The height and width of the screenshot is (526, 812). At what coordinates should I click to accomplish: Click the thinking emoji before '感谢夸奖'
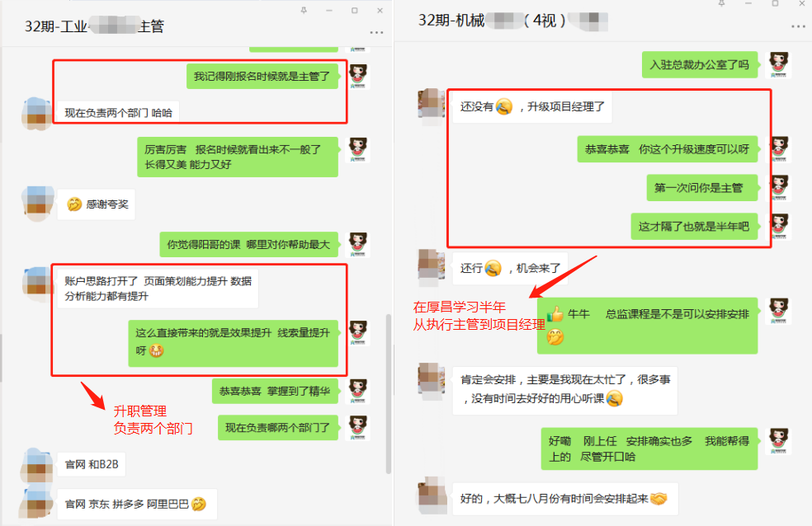pyautogui.click(x=74, y=204)
